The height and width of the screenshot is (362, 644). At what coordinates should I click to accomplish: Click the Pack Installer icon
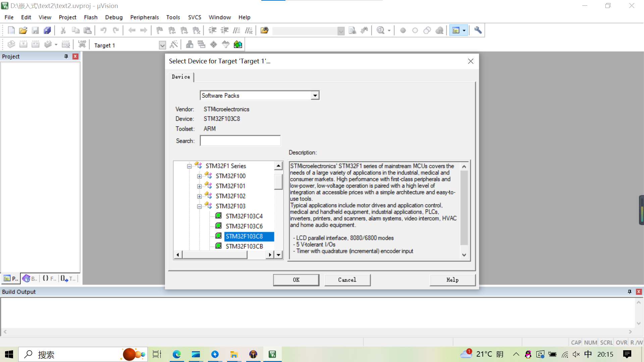click(x=238, y=44)
